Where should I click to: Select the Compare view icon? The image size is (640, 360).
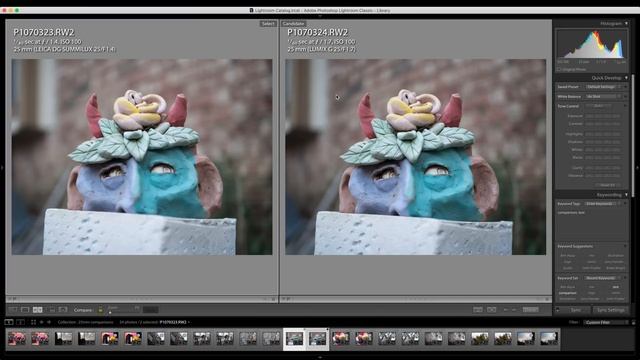point(38,310)
